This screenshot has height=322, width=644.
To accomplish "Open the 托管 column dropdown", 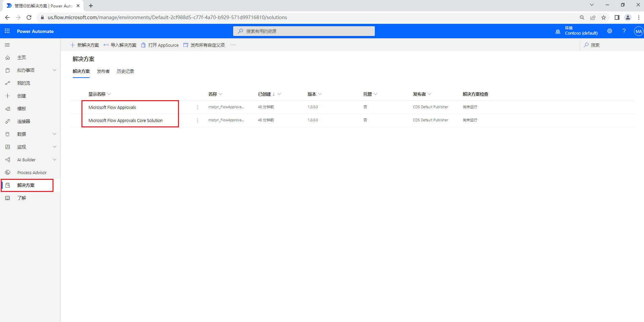I will pyautogui.click(x=375, y=94).
